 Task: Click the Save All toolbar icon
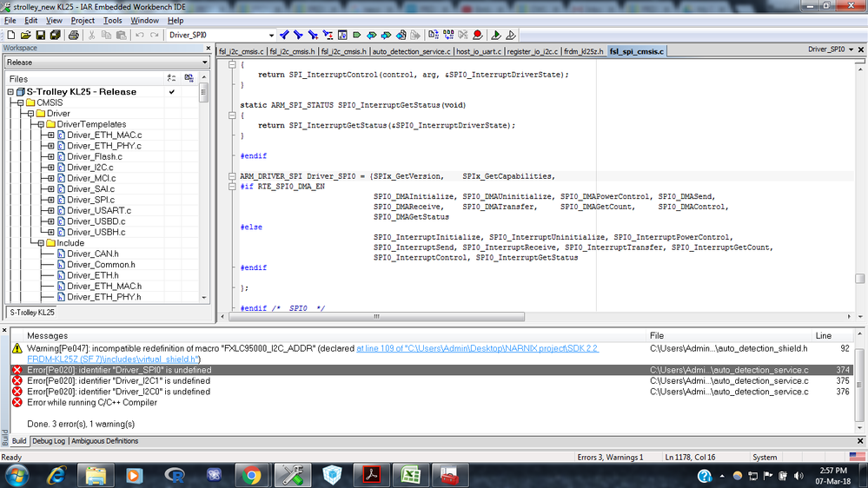click(55, 35)
